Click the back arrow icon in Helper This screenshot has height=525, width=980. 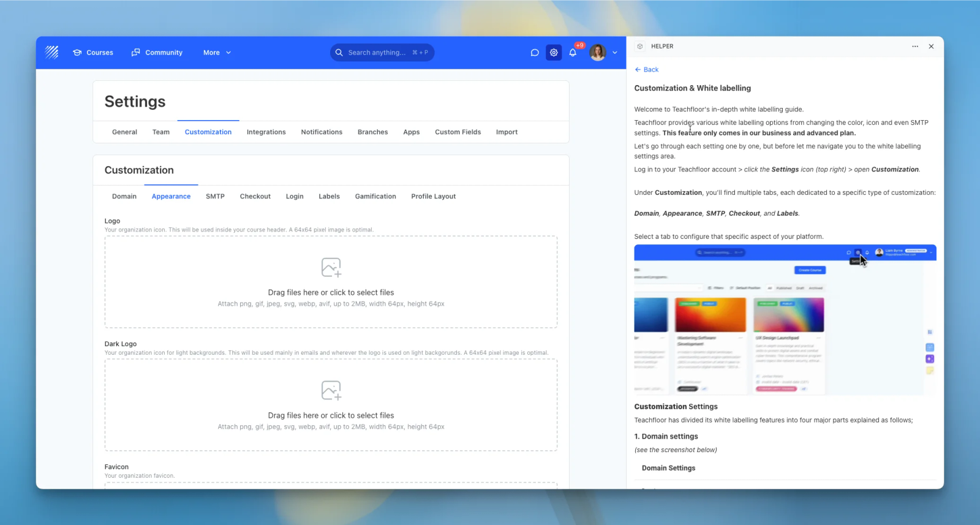coord(638,70)
